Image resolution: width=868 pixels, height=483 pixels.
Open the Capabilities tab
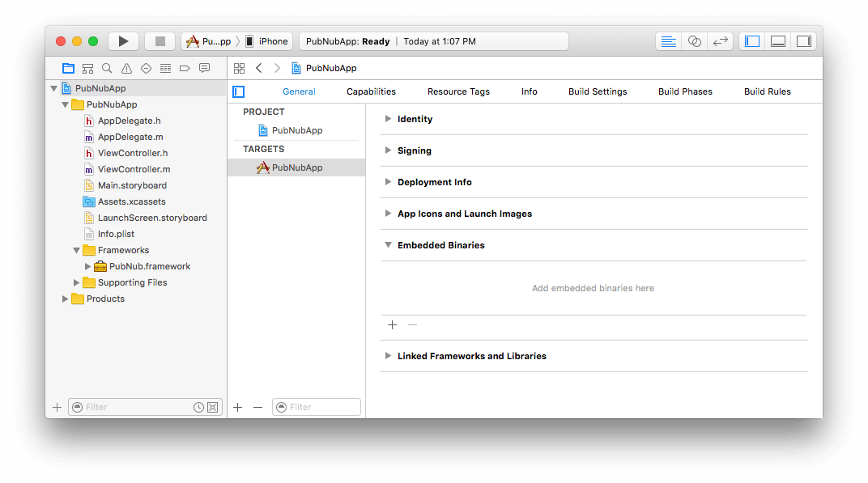point(371,91)
